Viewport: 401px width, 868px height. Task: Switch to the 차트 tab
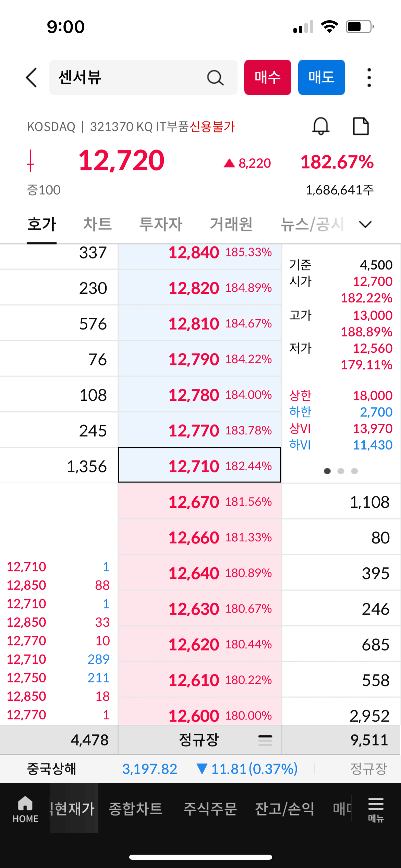[x=98, y=224]
